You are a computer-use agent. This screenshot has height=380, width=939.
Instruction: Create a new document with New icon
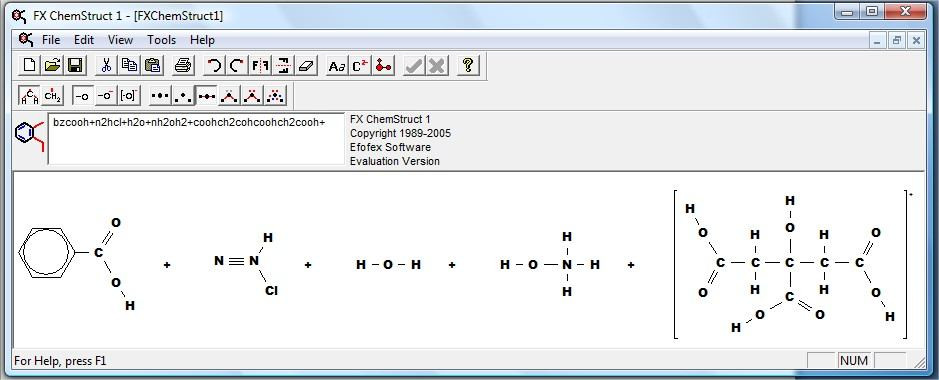(29, 65)
